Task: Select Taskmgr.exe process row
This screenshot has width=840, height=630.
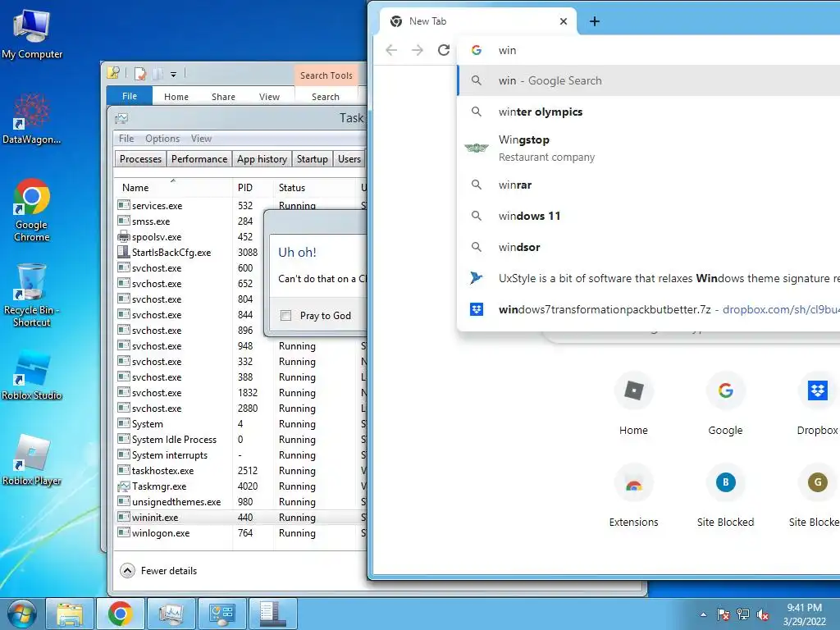Action: tap(239, 486)
